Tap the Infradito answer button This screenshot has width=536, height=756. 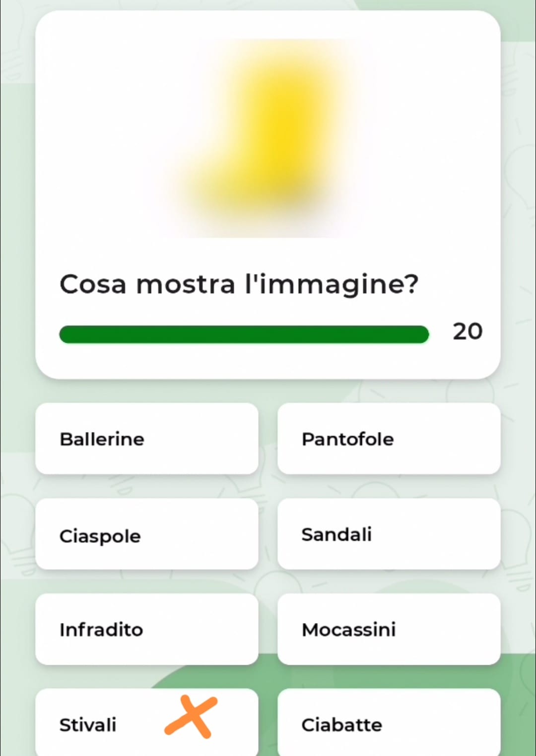[146, 629]
